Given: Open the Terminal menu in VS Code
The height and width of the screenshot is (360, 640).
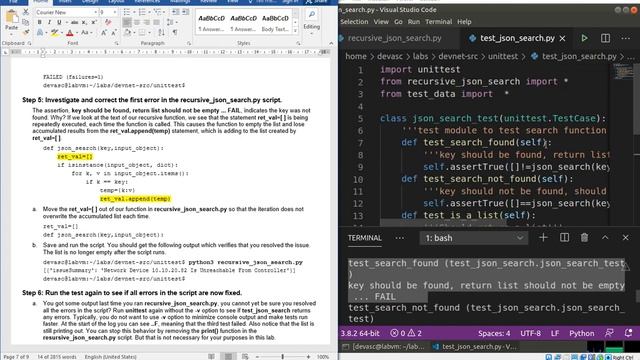Looking at the screenshot, I should coord(439,22).
